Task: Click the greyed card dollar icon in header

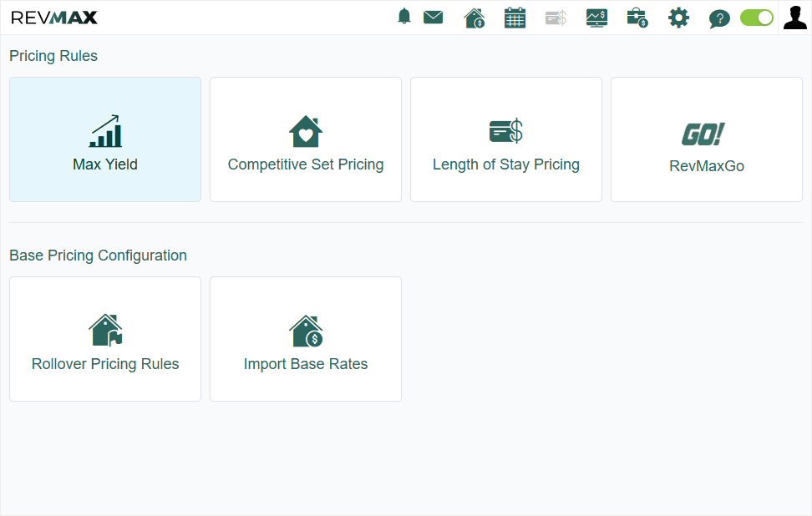Action: (556, 18)
